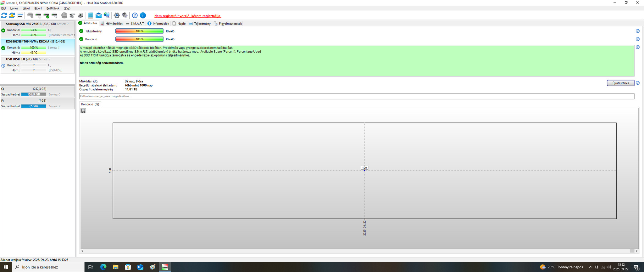Click the send e-mail envelope icon
This screenshot has height=272, width=644.
coord(98,15)
